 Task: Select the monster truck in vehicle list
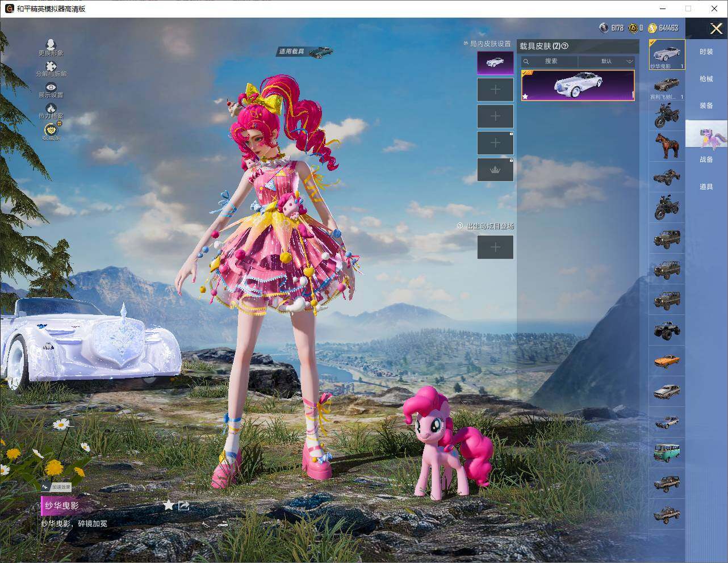pyautogui.click(x=667, y=330)
